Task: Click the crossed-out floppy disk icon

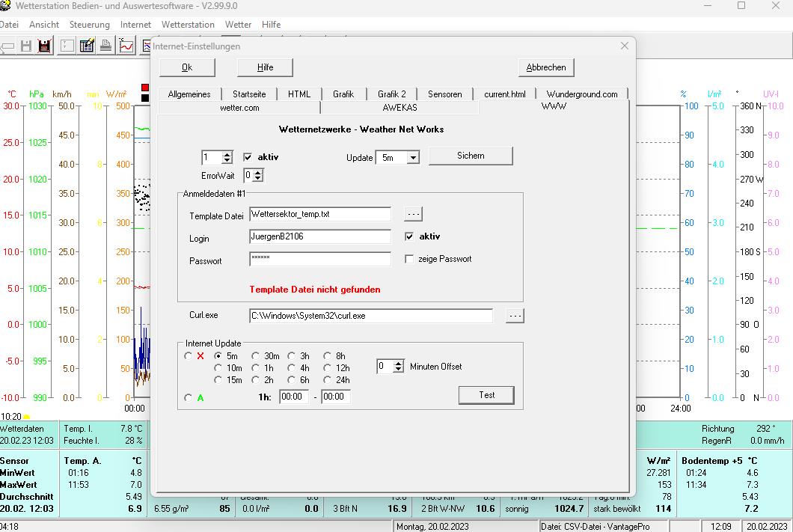Action: (44, 46)
